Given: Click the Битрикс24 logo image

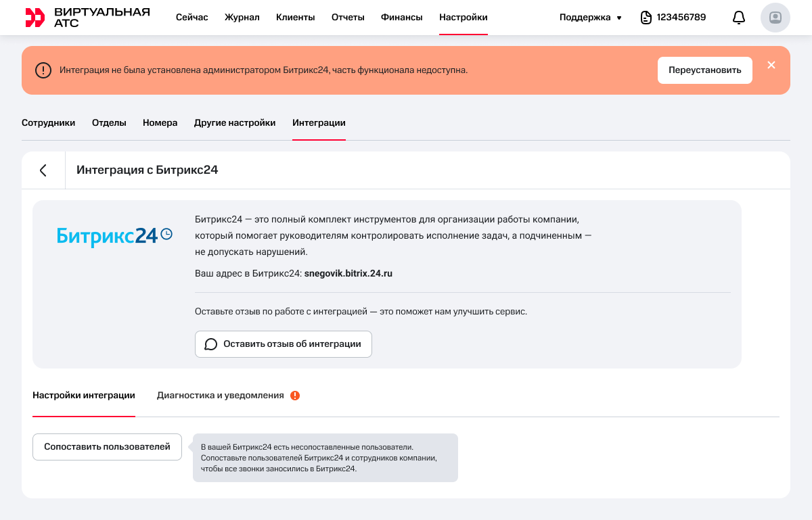Looking at the screenshot, I should (x=114, y=235).
